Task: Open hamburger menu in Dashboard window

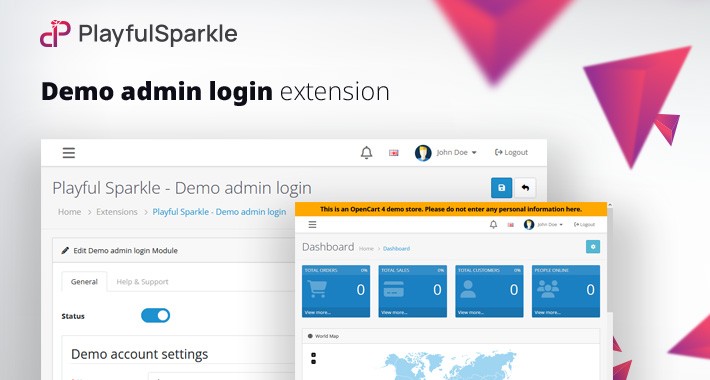Action: (312, 225)
